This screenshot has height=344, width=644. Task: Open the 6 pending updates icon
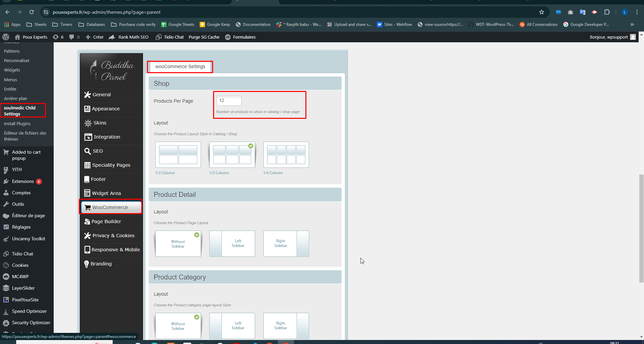58,37
